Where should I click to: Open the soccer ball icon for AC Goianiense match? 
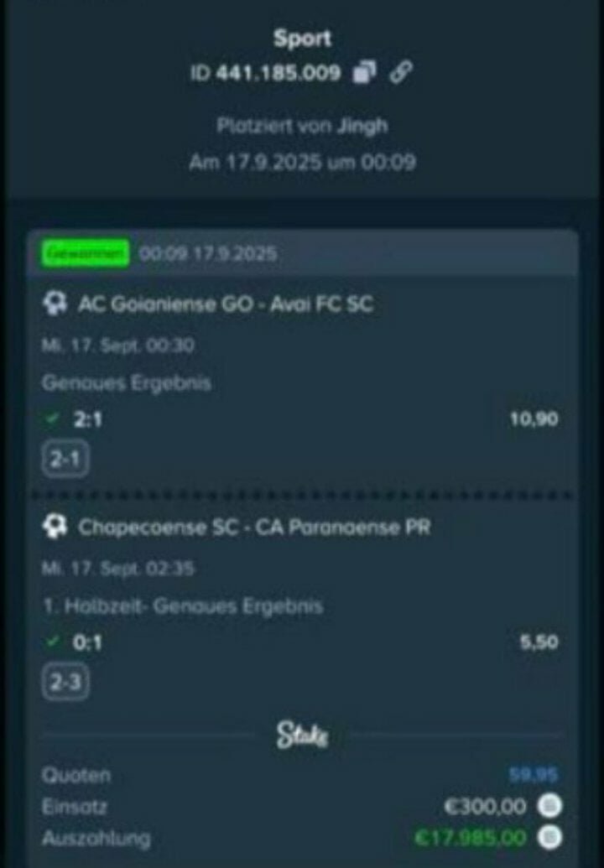[55, 304]
